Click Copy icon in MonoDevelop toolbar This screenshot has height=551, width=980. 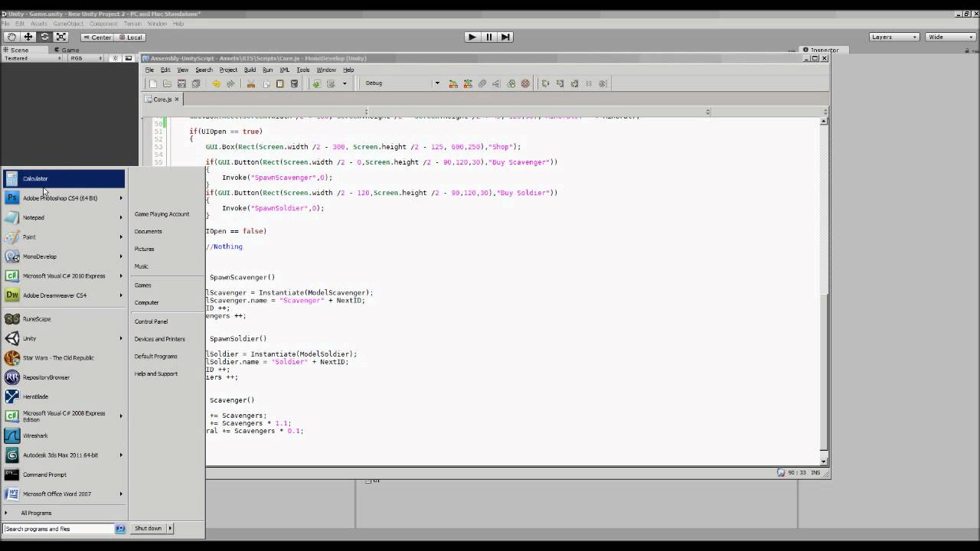(266, 83)
